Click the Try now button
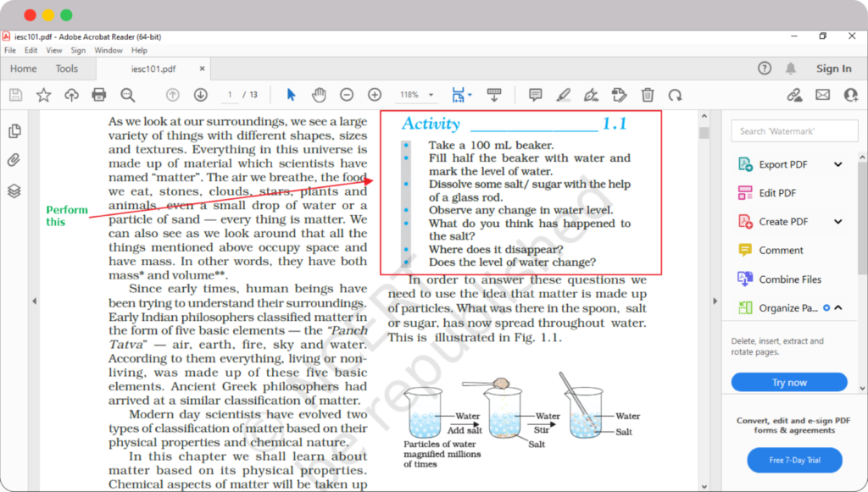This screenshot has height=492, width=868. pos(789,383)
